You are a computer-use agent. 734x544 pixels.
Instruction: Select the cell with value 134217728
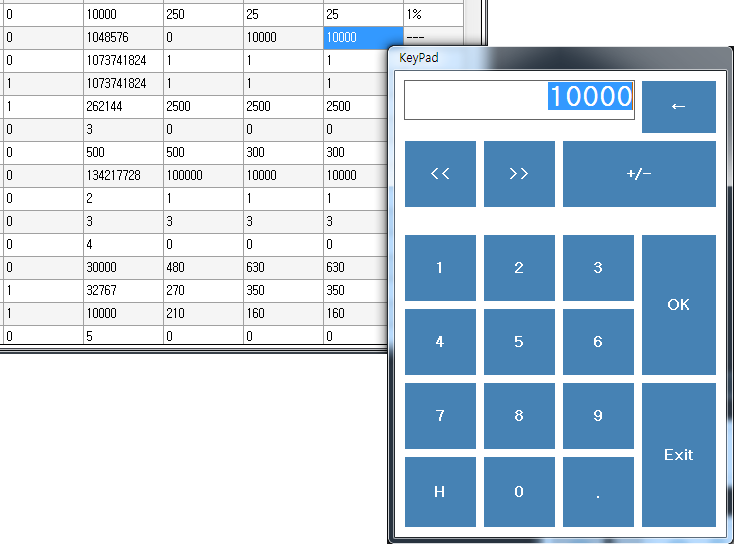tap(123, 175)
